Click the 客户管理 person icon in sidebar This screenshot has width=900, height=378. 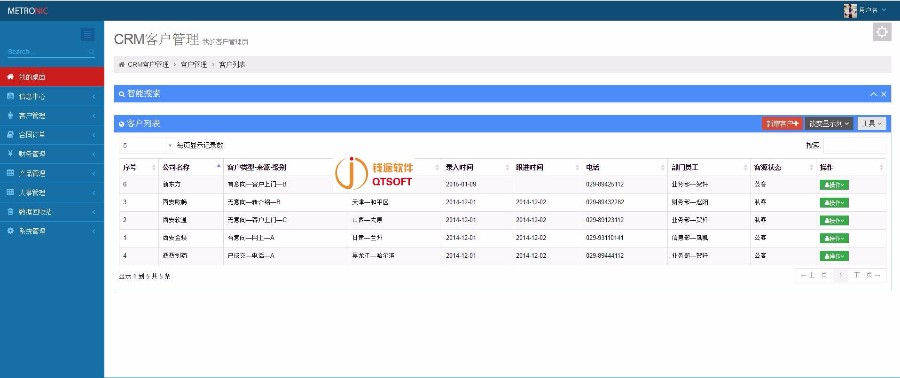[10, 115]
